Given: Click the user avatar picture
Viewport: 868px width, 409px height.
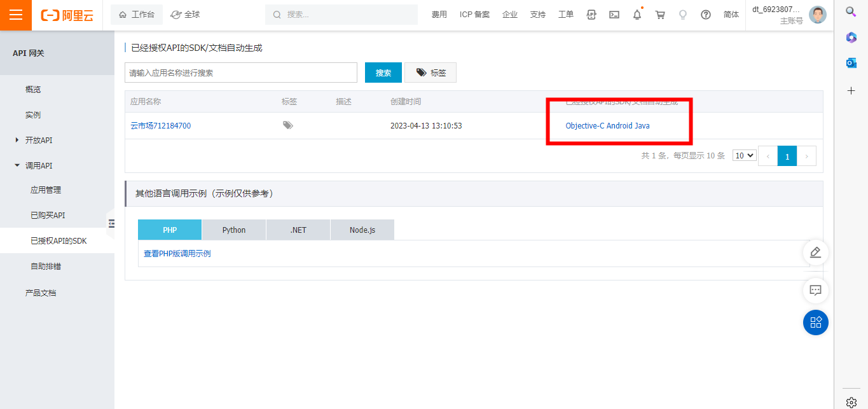Looking at the screenshot, I should click(818, 15).
